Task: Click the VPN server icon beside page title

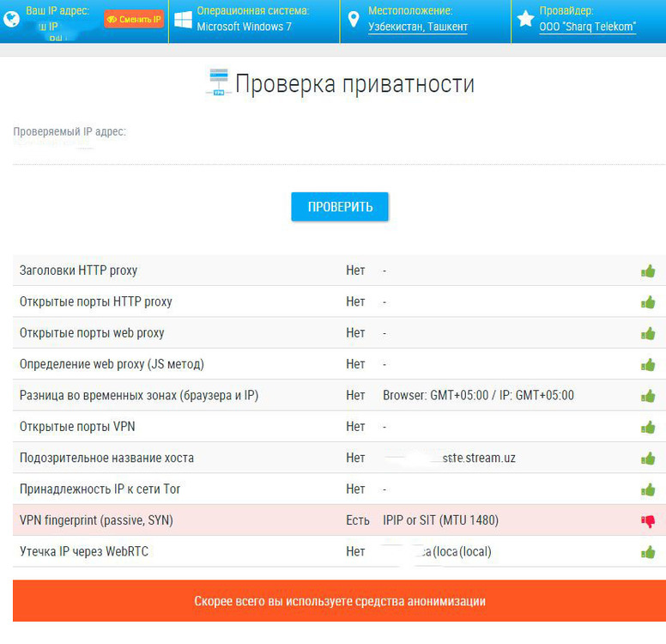Action: point(218,82)
